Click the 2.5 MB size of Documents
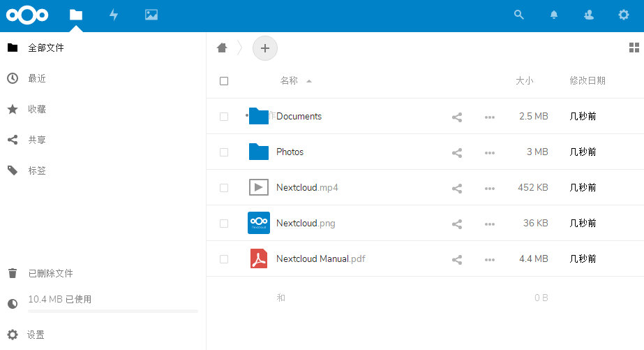 [x=534, y=117]
